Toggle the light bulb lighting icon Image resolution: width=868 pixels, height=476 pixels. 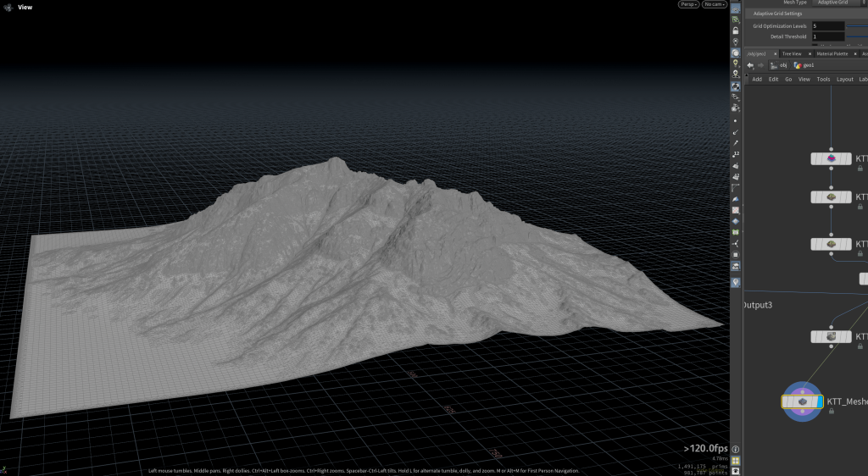[735, 63]
